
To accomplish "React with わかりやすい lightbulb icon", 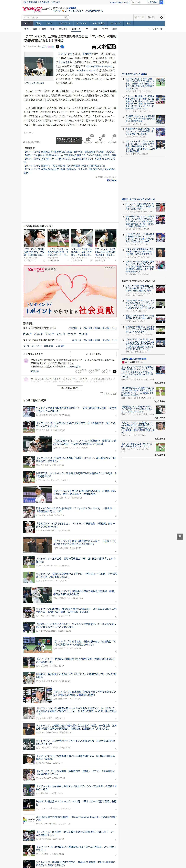I will [x=100, y=139].
